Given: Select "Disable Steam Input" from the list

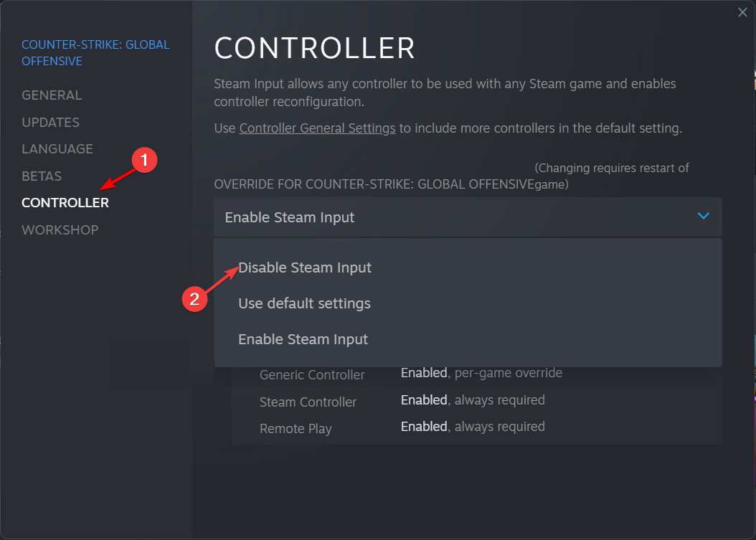Looking at the screenshot, I should (305, 267).
